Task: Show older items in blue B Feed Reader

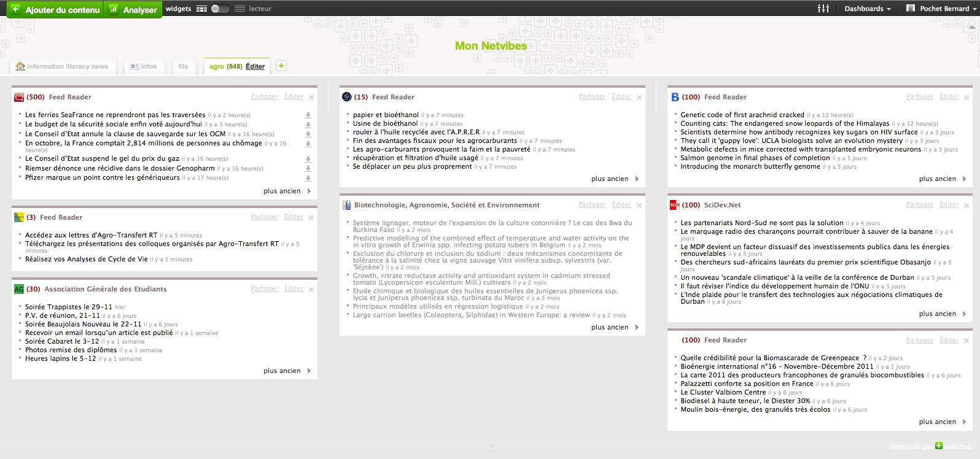Action: tap(943, 179)
